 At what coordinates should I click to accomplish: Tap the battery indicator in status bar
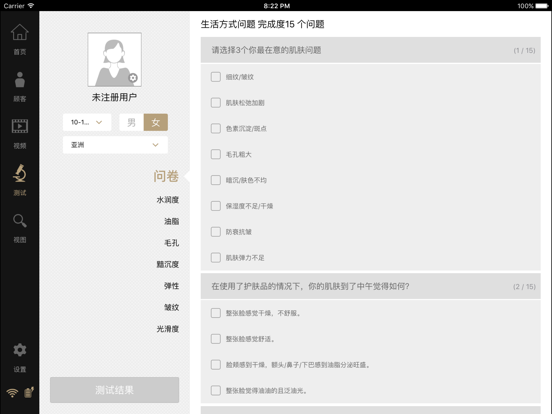(541, 6)
